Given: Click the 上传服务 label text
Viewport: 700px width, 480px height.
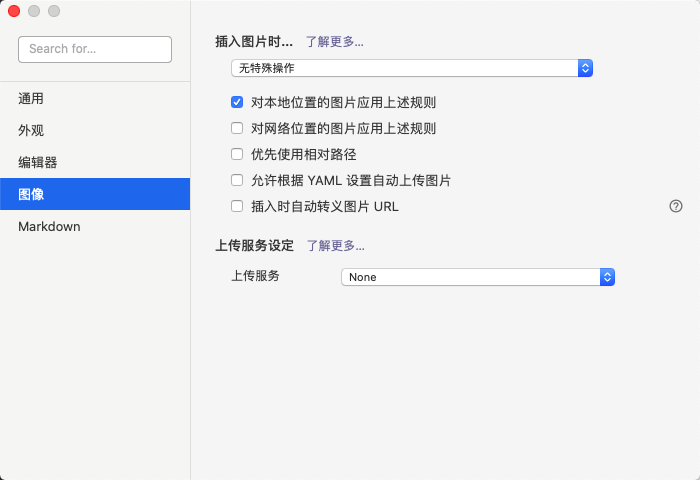Looking at the screenshot, I should [x=255, y=275].
